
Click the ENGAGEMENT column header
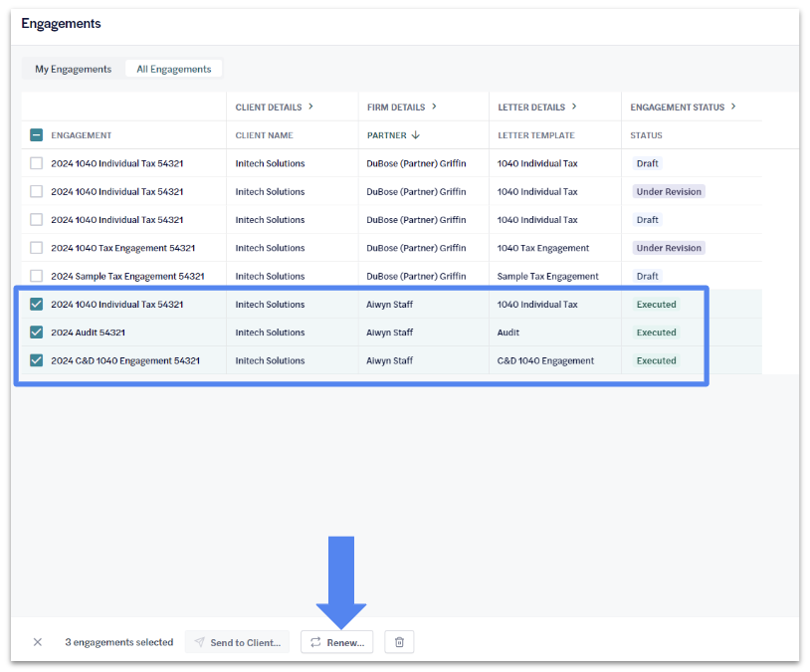click(x=82, y=135)
